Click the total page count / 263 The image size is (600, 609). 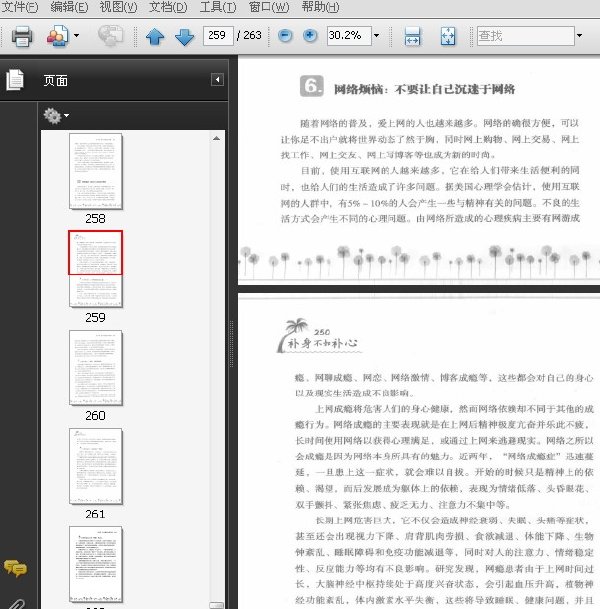tap(249, 36)
